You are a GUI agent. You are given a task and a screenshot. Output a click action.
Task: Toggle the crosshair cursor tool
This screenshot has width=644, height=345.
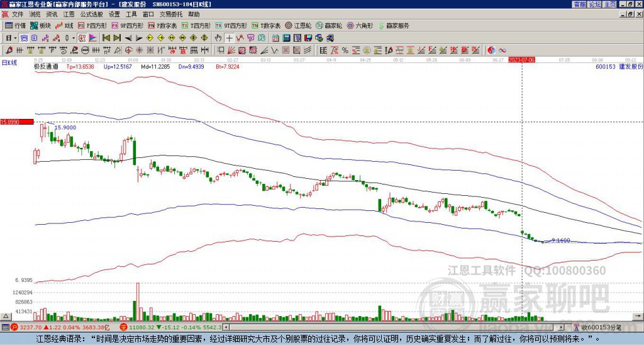(229, 38)
